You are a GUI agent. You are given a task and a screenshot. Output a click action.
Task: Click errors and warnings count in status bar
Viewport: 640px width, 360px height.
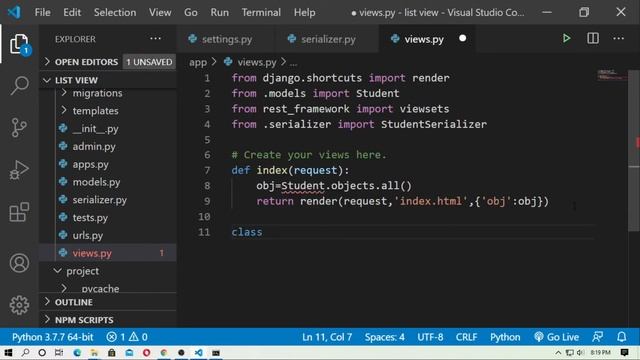[127, 337]
